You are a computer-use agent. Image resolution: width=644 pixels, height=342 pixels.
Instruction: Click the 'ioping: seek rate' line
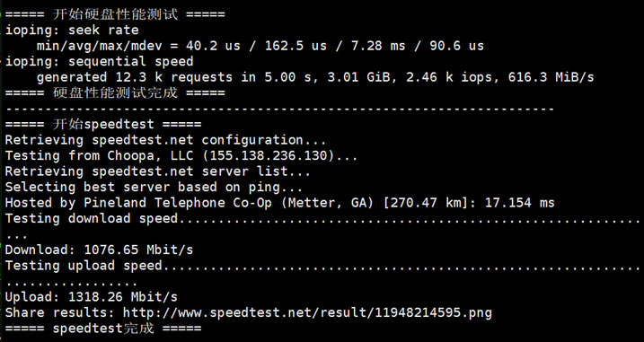click(72, 30)
